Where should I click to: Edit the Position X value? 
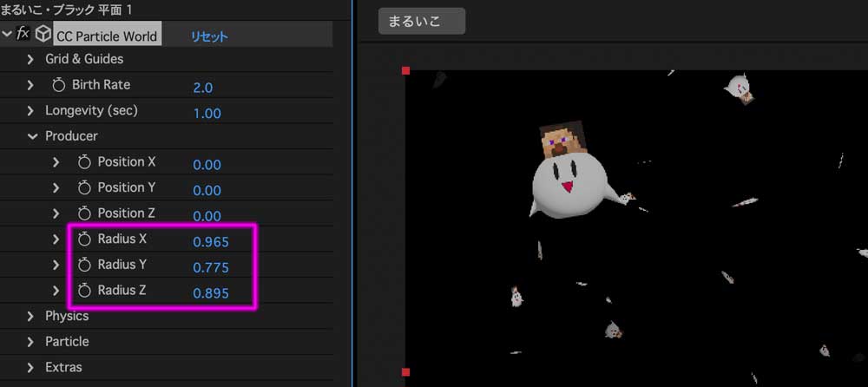(207, 165)
